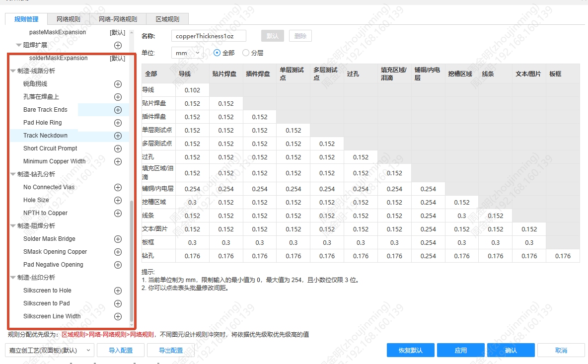
Task: Click the 线条 column header
Action: (x=495, y=74)
